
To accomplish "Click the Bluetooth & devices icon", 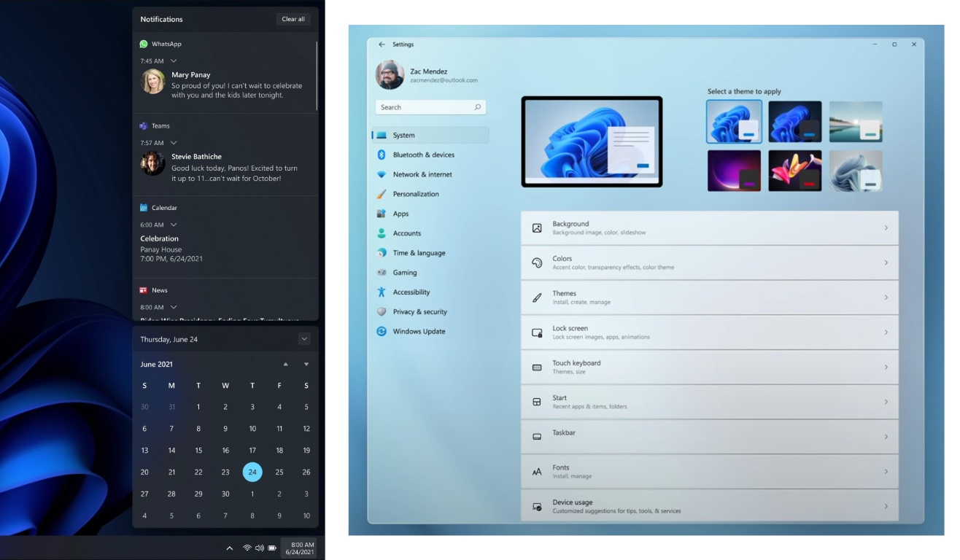I will pos(381,155).
